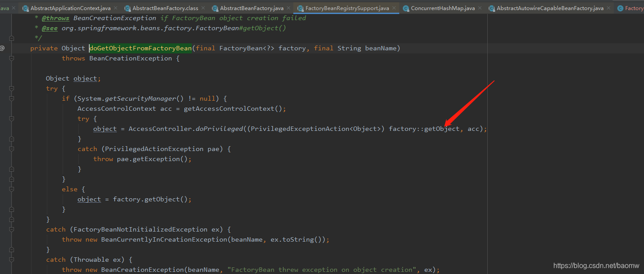Click FactoryBeanNotInitializedException in the catch clause
The height and width of the screenshot is (274, 644).
pyautogui.click(x=141, y=229)
